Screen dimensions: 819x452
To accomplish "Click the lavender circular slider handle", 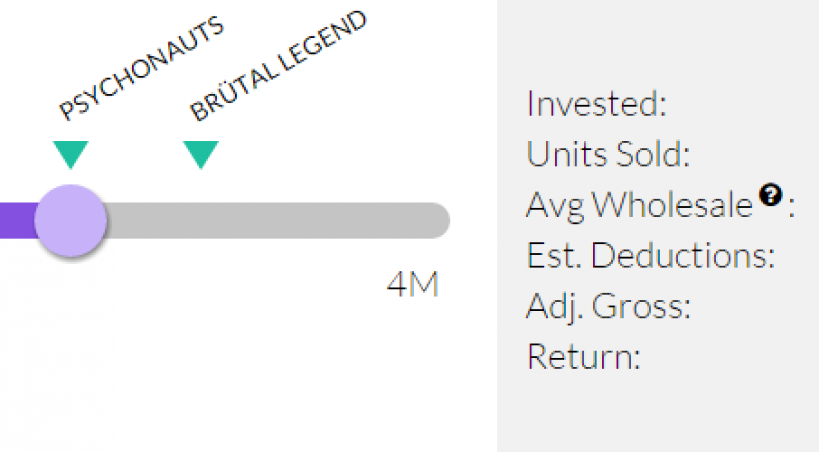I will (x=71, y=221).
